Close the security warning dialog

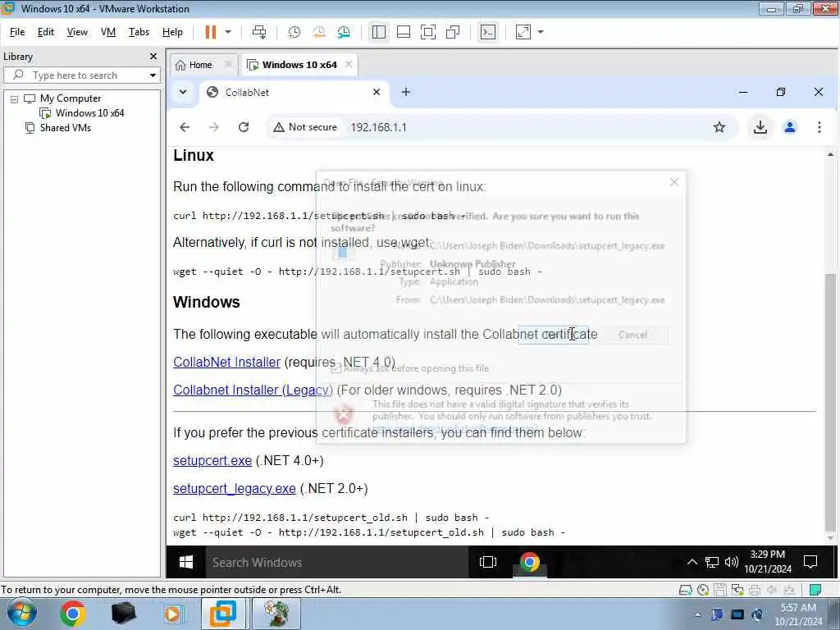(x=674, y=183)
